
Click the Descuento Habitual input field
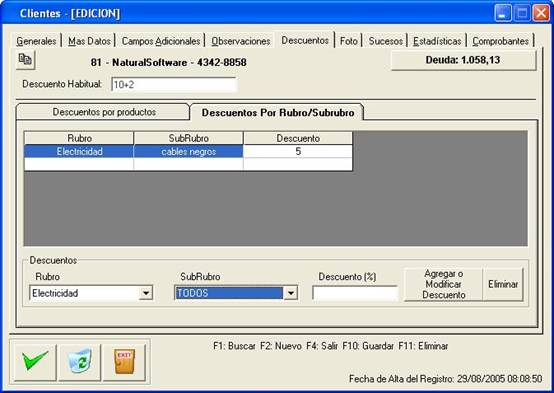[x=173, y=84]
